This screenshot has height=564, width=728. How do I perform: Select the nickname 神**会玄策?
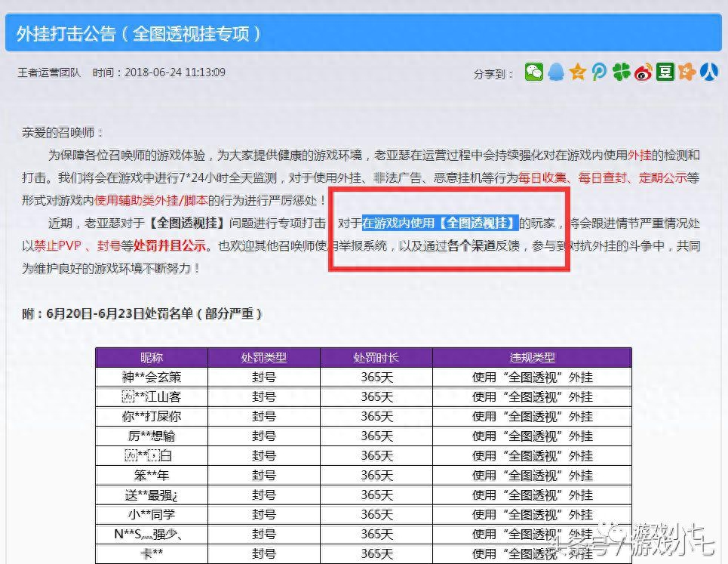point(152,378)
